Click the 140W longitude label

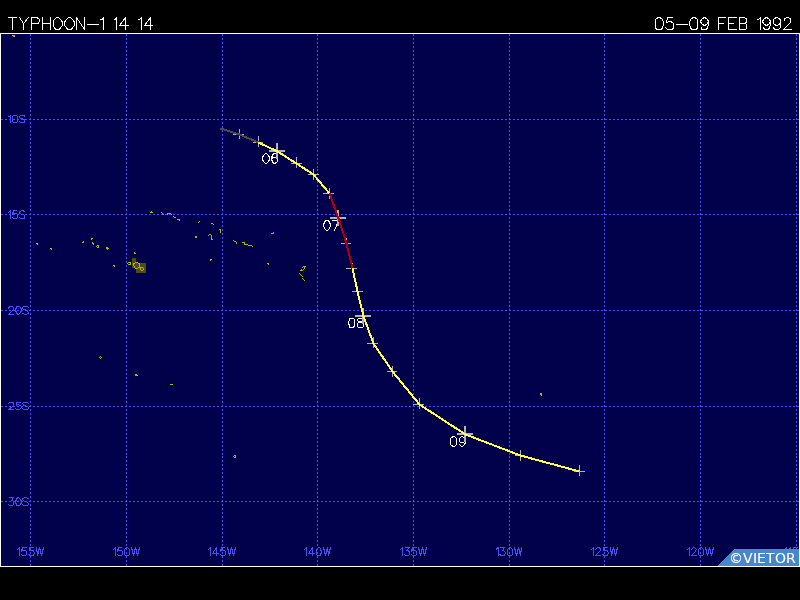[317, 552]
